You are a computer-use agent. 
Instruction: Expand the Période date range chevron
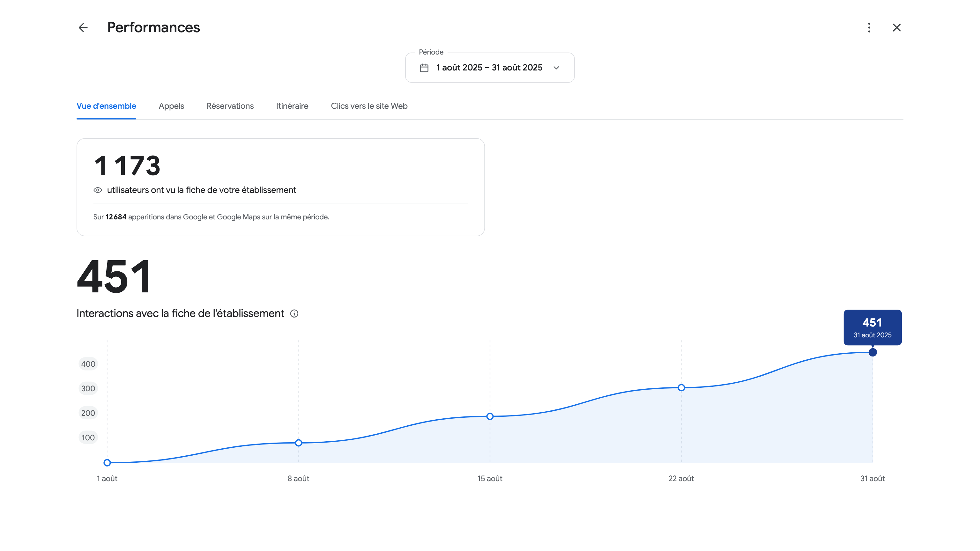point(556,68)
